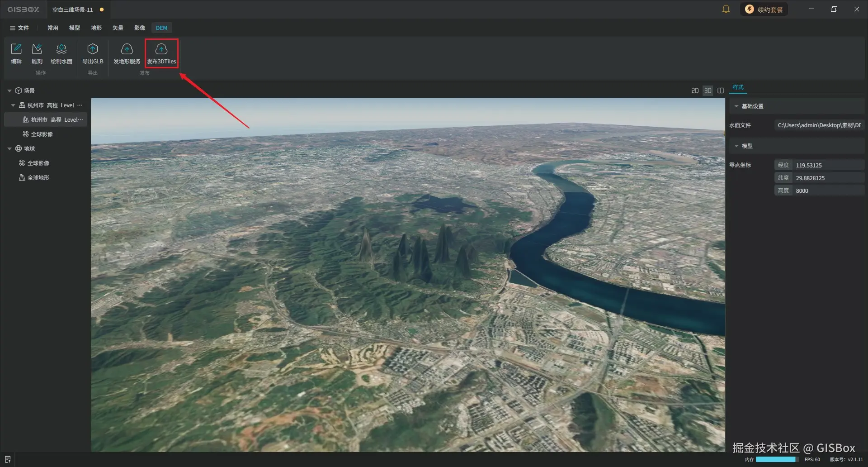This screenshot has height=467, width=868.
Task: Open more options for 杭州市 高程 Level
Action: (80, 105)
